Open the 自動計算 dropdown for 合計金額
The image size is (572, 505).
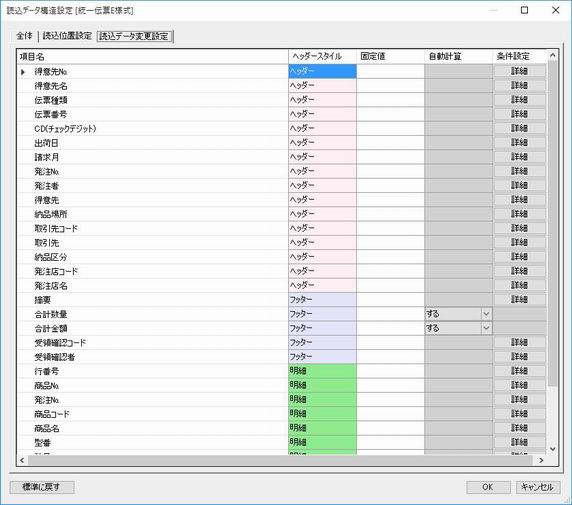coord(486,328)
